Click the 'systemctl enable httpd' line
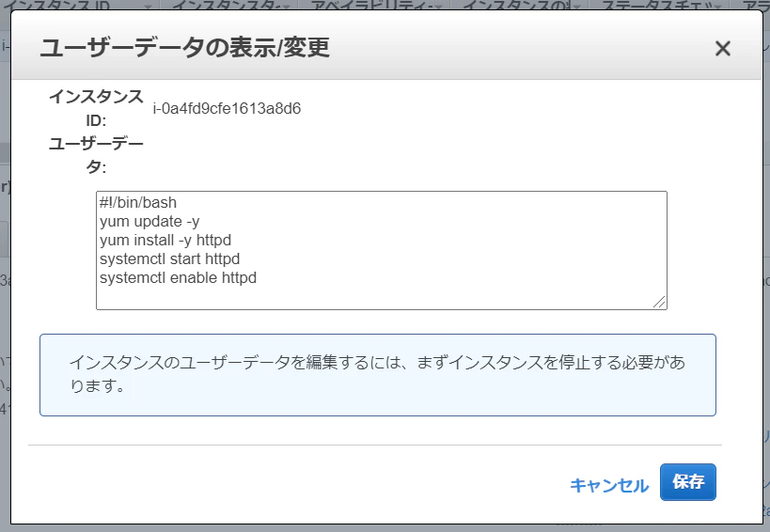This screenshot has width=770, height=532. tap(179, 277)
